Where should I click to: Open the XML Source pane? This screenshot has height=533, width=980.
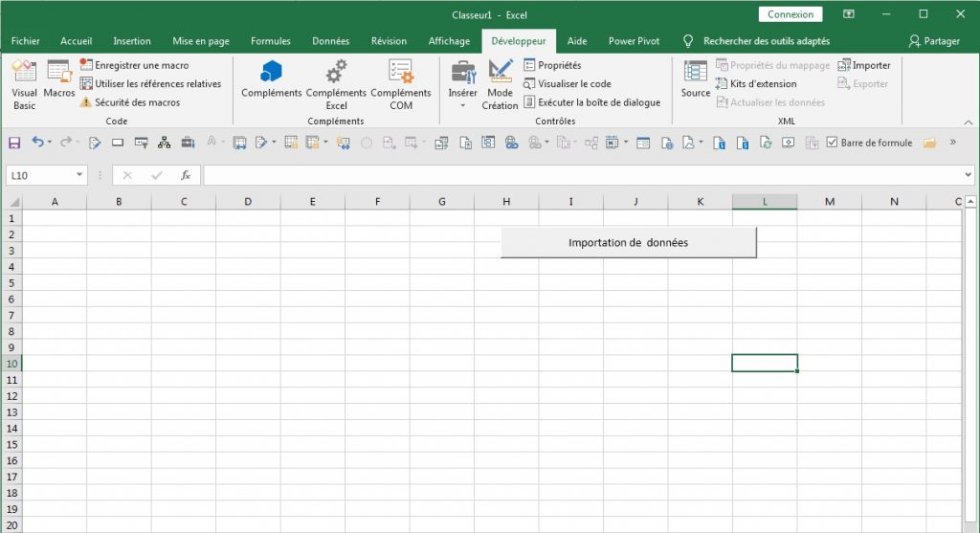(x=696, y=78)
